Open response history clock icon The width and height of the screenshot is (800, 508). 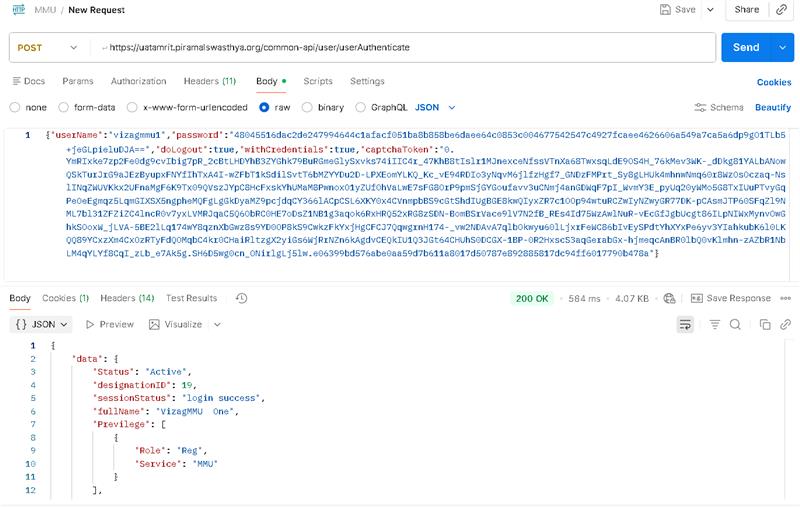(x=241, y=298)
